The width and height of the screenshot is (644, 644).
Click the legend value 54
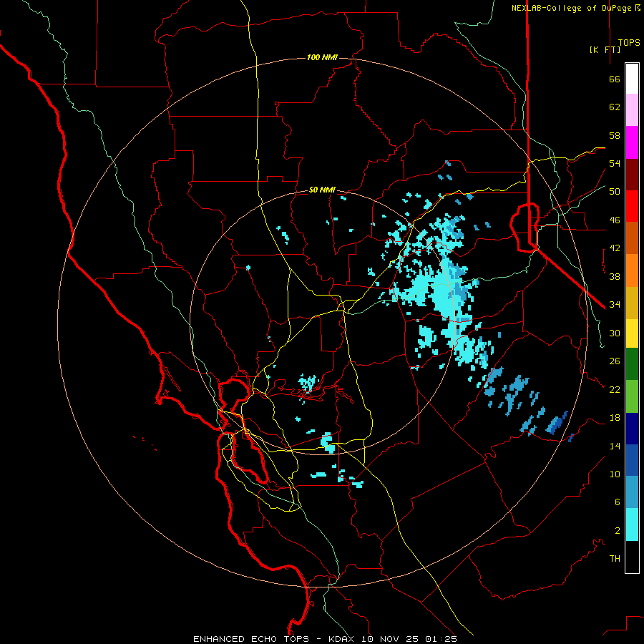point(615,163)
